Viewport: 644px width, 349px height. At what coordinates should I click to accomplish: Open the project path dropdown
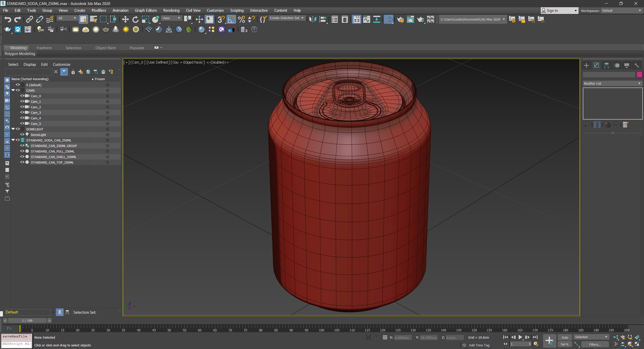click(x=472, y=19)
